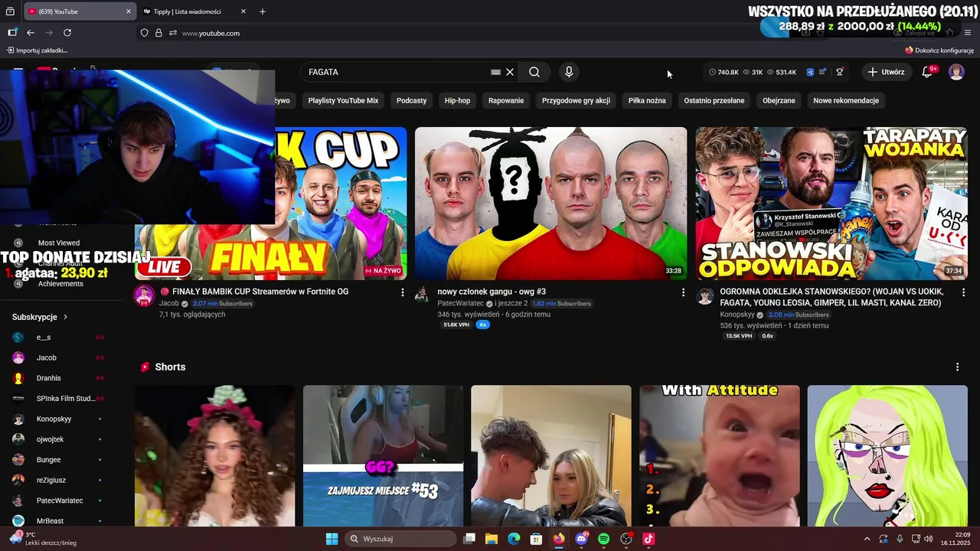The width and height of the screenshot is (980, 551).
Task: Open the ZAJMUJESZ MIEJSCE #53 Short
Action: (383, 455)
